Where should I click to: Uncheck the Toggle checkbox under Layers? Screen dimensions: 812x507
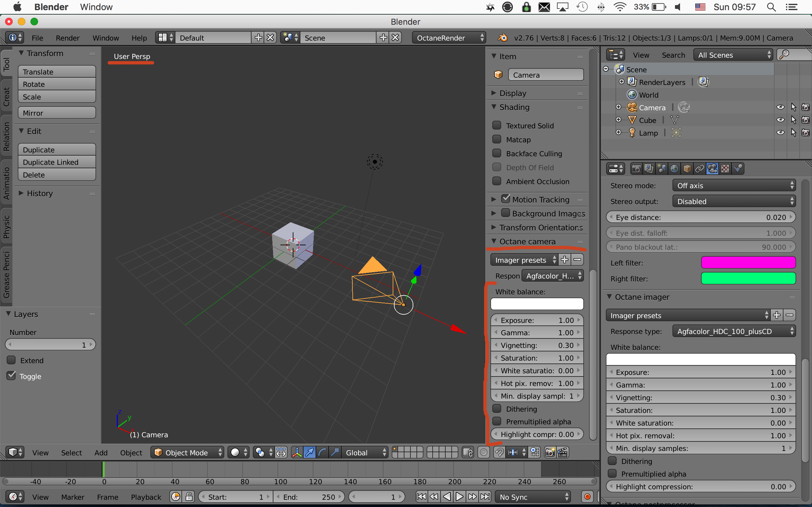click(x=11, y=376)
